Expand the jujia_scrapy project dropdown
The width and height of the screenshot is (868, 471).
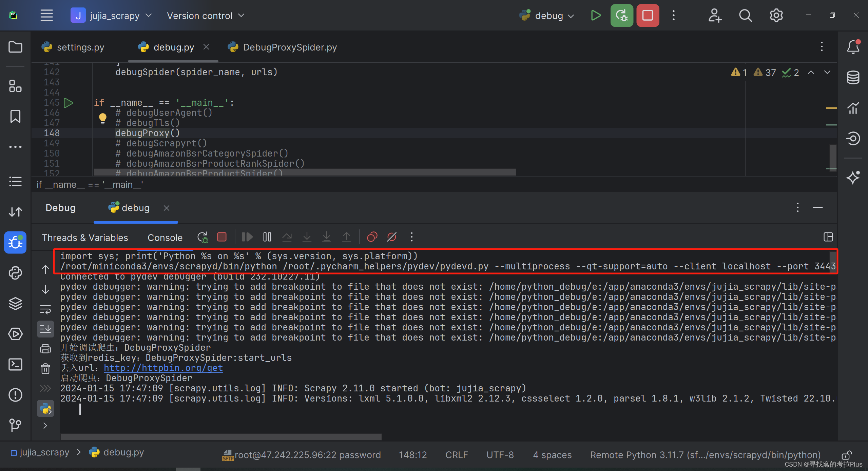(x=112, y=16)
